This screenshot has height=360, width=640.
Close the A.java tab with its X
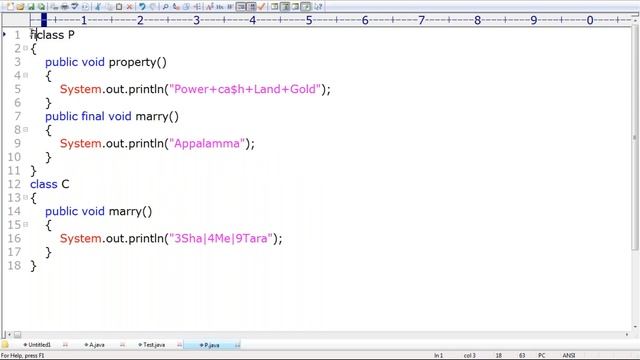point(122,345)
